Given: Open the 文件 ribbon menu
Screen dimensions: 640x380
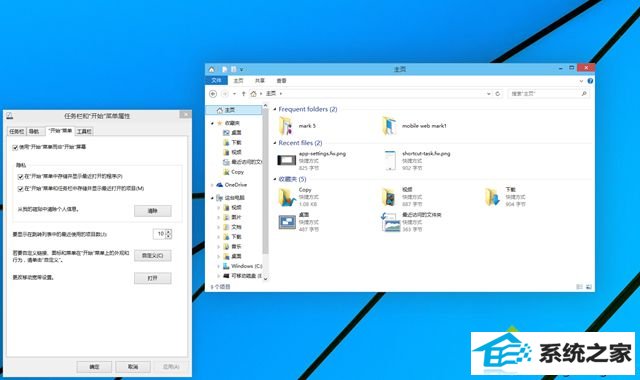Looking at the screenshot, I should click(216, 81).
